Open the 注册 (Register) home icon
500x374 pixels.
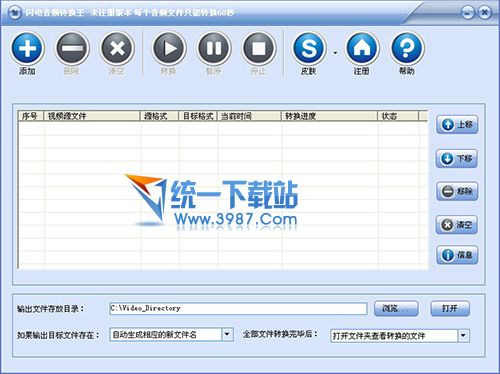[362, 48]
